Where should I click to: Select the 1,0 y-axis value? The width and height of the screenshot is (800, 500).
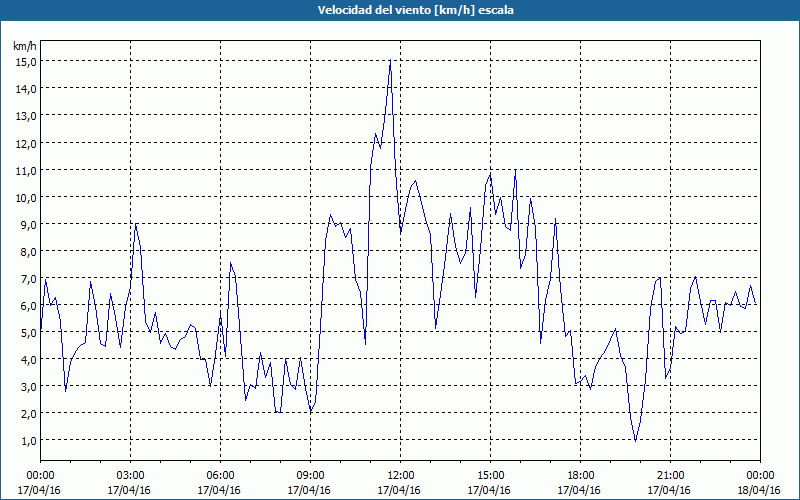(29, 441)
